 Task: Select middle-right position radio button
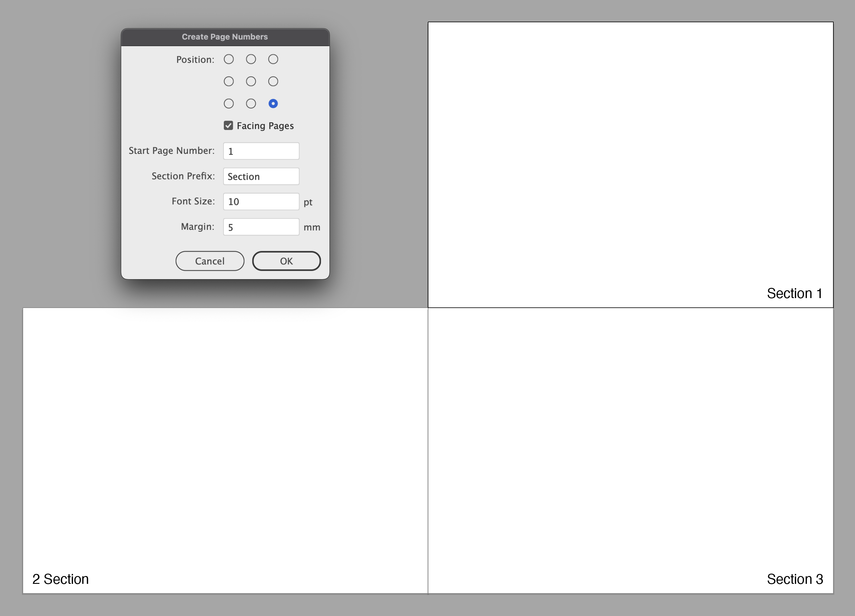point(273,81)
